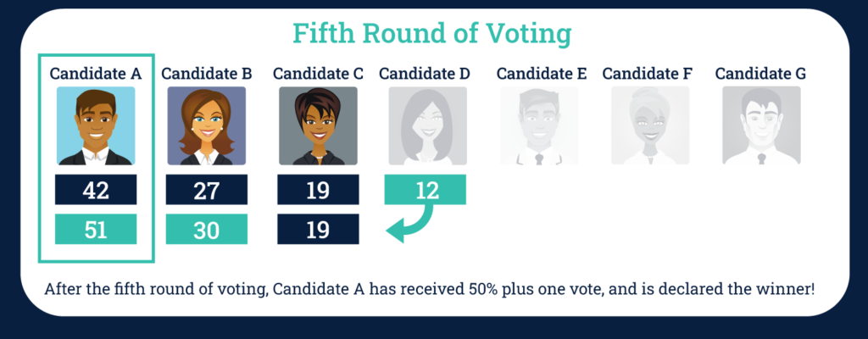Click the winner declaration caption text
Viewport: 868px width, 339px height.
[430, 289]
